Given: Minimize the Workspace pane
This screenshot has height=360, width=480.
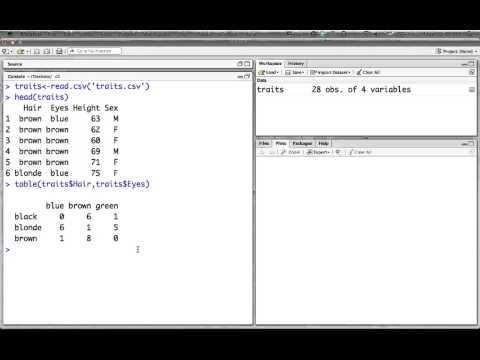Looking at the screenshot, I should coord(465,64).
